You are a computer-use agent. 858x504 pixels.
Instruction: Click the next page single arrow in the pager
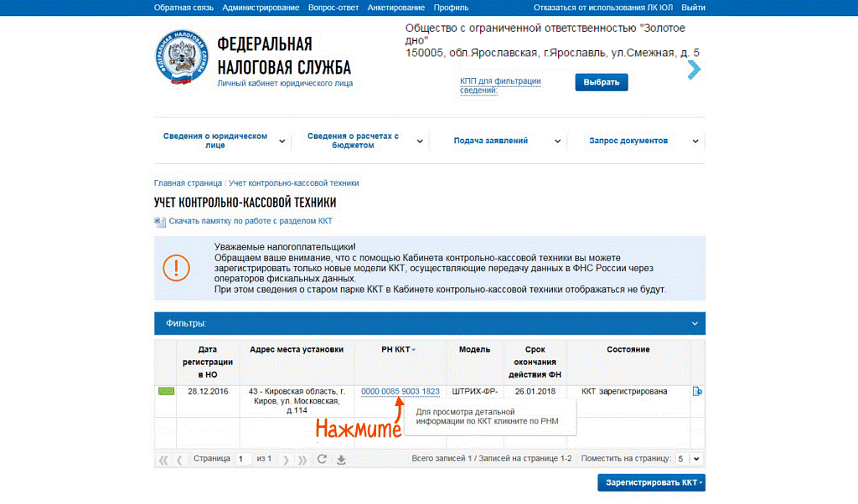point(286,460)
